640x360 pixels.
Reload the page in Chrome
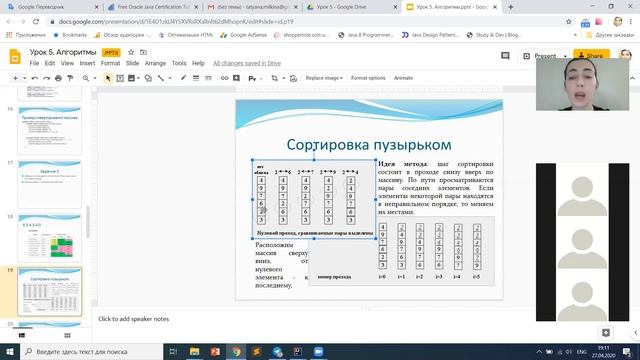click(36, 22)
